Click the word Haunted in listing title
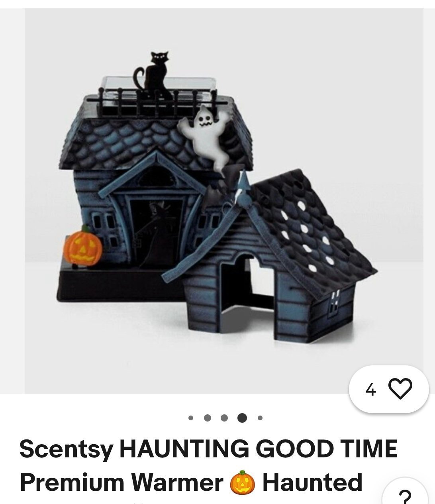Viewport: 435px width, 504px height. click(312, 482)
